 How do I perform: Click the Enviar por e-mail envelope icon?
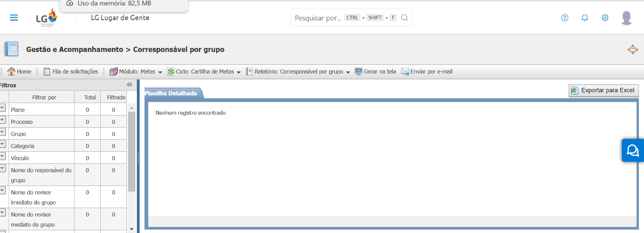pos(405,72)
